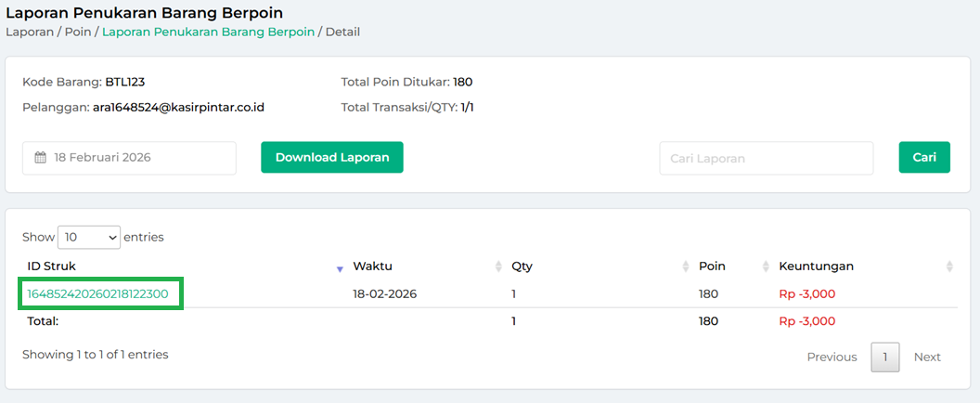The image size is (980, 403).
Task: Expand the Show entries dropdown
Action: [89, 237]
